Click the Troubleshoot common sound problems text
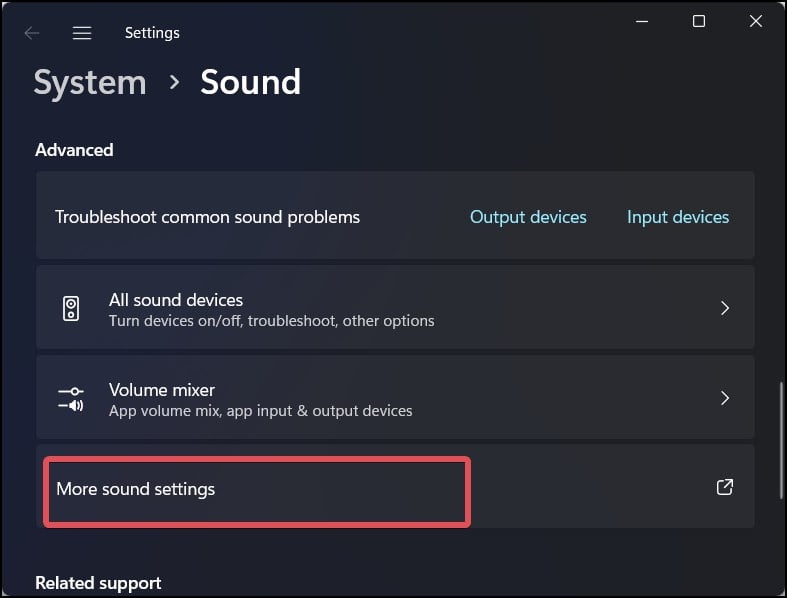Image resolution: width=787 pixels, height=598 pixels. (x=207, y=217)
